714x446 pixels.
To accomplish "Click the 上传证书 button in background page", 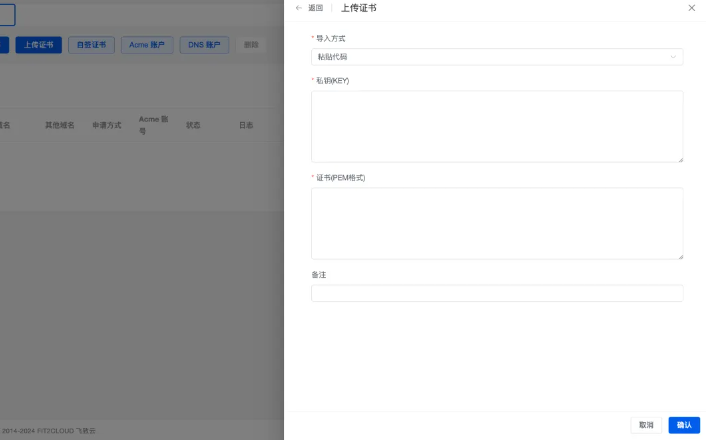I will [39, 45].
